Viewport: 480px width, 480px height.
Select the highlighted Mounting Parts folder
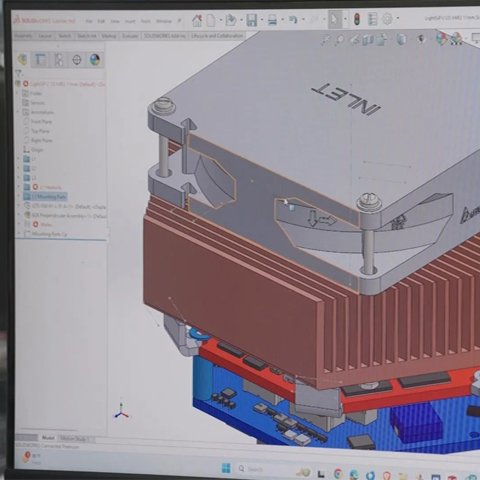click(x=45, y=197)
